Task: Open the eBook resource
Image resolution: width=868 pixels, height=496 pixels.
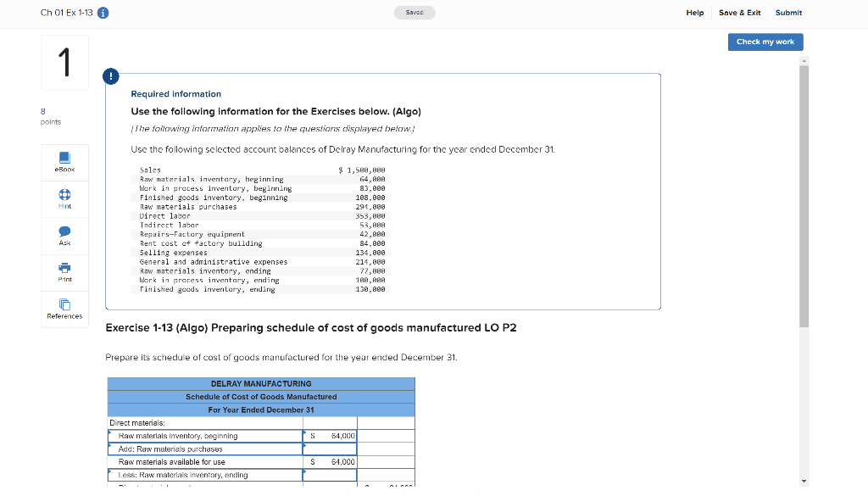Action: (x=64, y=162)
